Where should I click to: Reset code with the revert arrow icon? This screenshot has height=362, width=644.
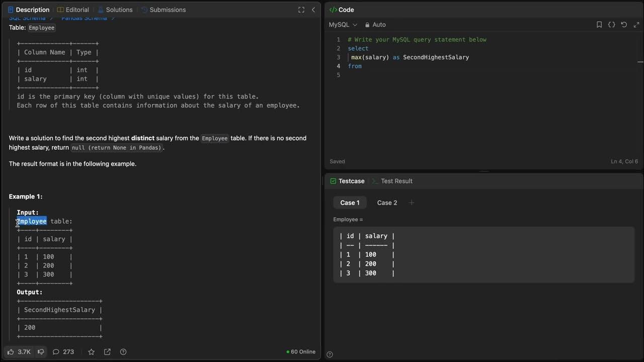point(624,25)
